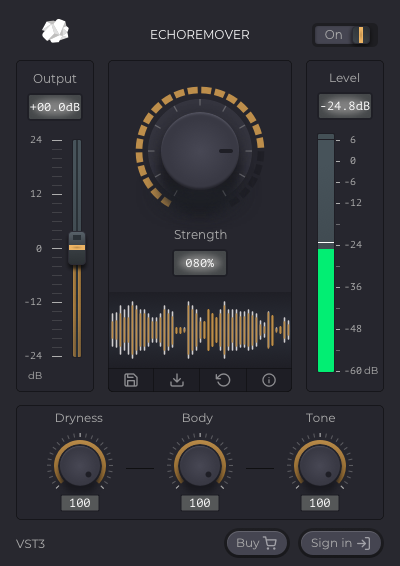This screenshot has width=400, height=566.
Task: Toggle the On power switch
Action: tap(344, 35)
